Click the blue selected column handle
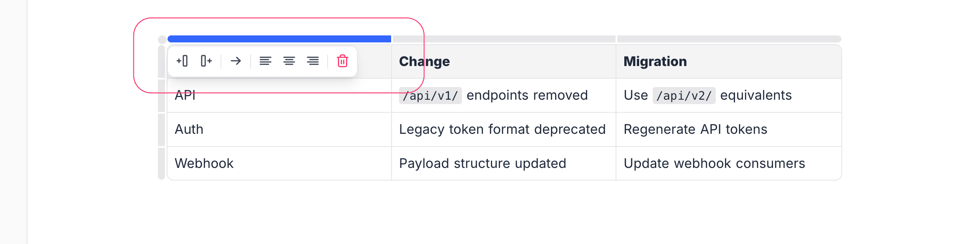This screenshot has height=244, width=980. pos(279,39)
